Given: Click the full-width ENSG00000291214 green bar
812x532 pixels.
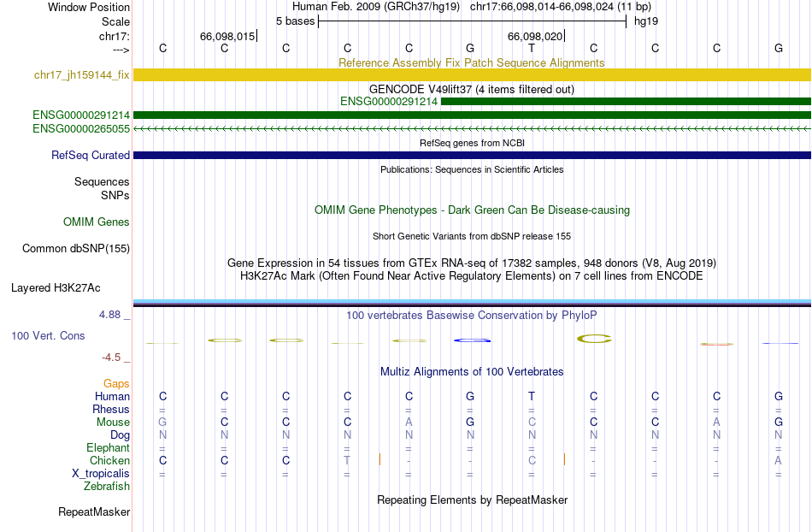Looking at the screenshot, I should [x=472, y=115].
